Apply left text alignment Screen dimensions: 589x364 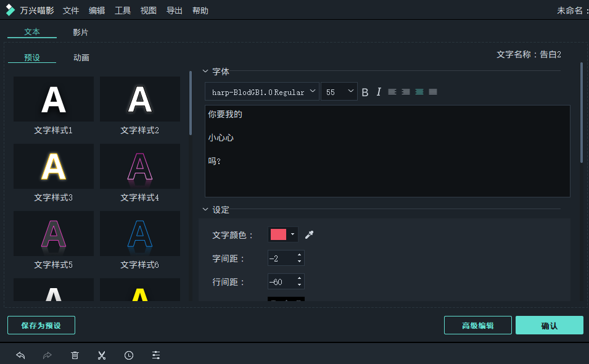click(392, 91)
